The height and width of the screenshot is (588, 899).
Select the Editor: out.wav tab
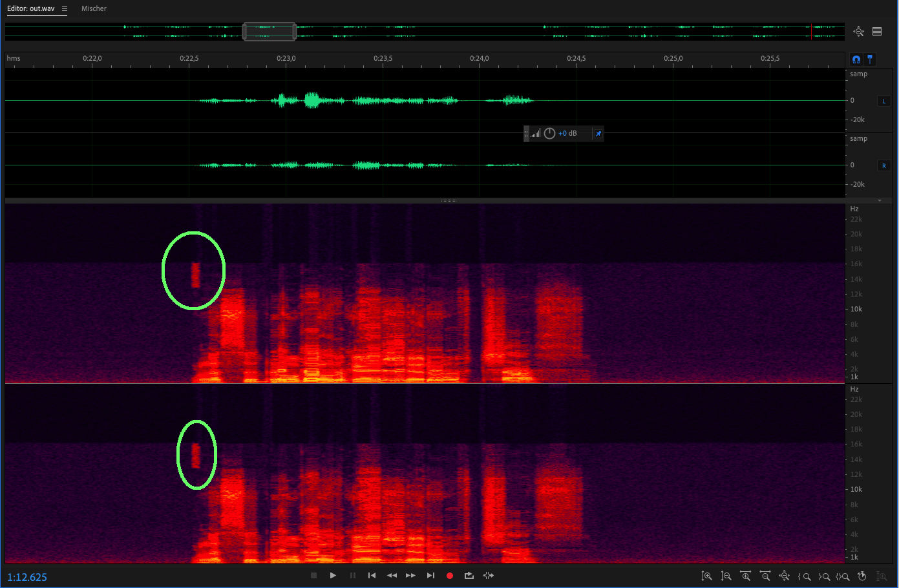(x=31, y=9)
